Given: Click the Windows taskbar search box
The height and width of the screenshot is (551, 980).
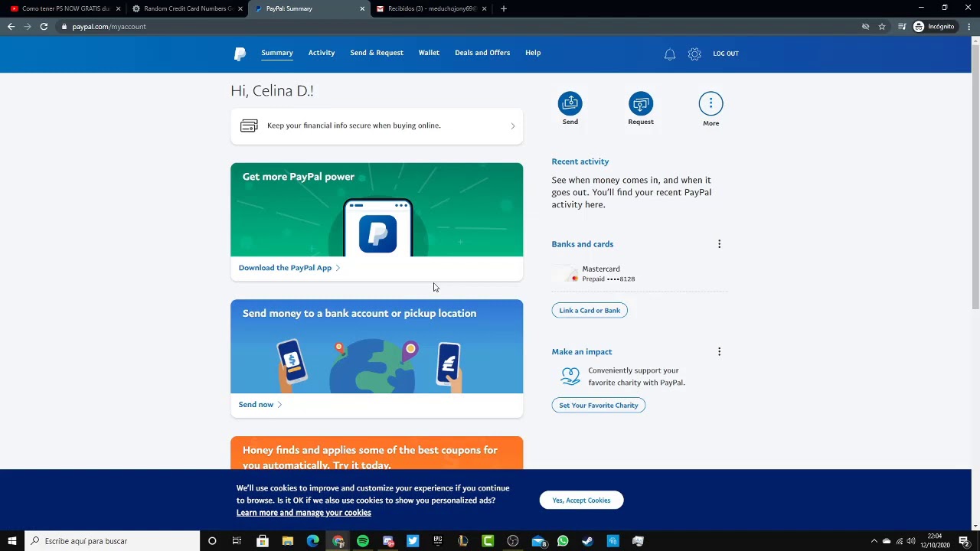Looking at the screenshot, I should [112, 541].
